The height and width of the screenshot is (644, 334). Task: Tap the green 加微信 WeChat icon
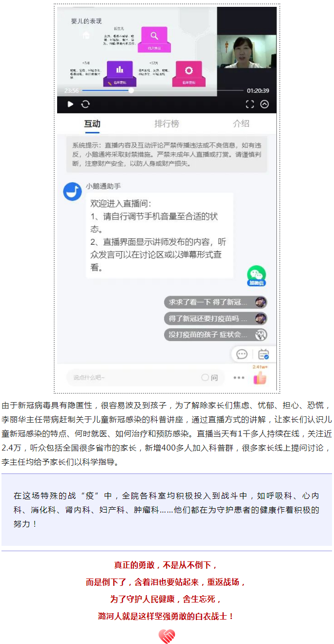coord(256,276)
